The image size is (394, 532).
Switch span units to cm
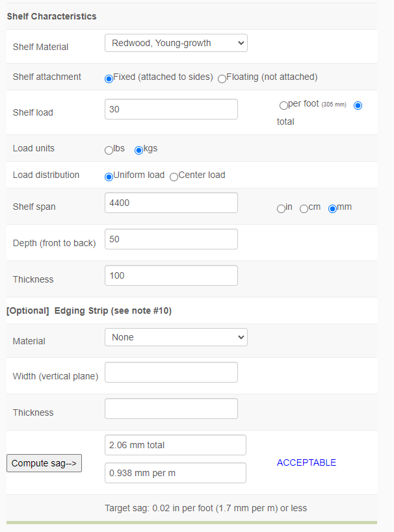tap(304, 209)
